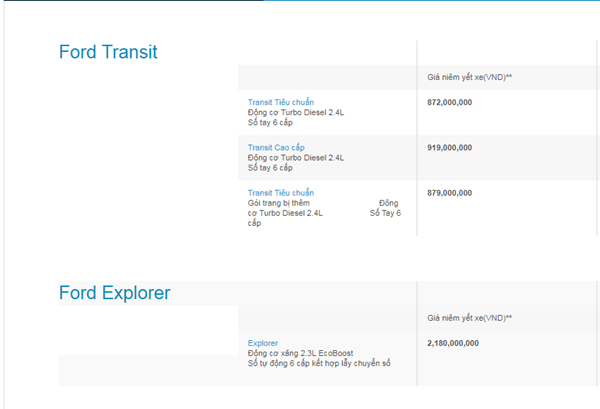Image resolution: width=600 pixels, height=409 pixels.
Task: Open the Transit Tiêu chuẩn link above Gói trang bị thêm
Action: click(281, 193)
